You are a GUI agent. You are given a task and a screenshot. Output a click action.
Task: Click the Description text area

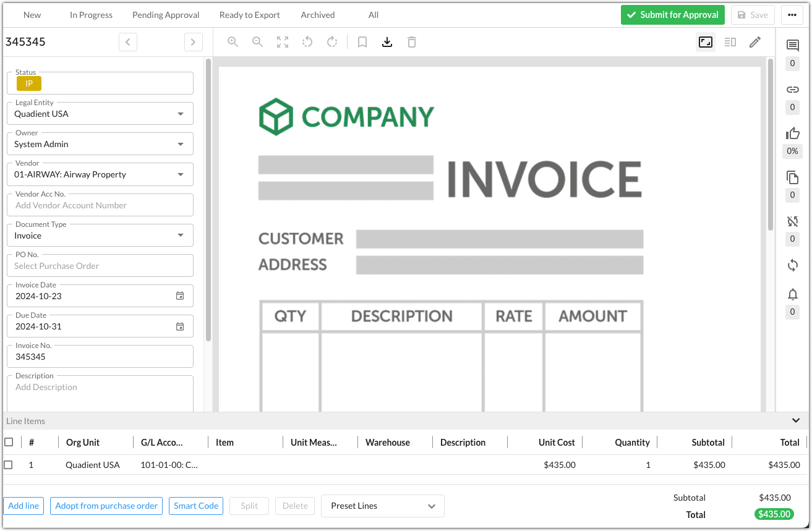tap(100, 394)
